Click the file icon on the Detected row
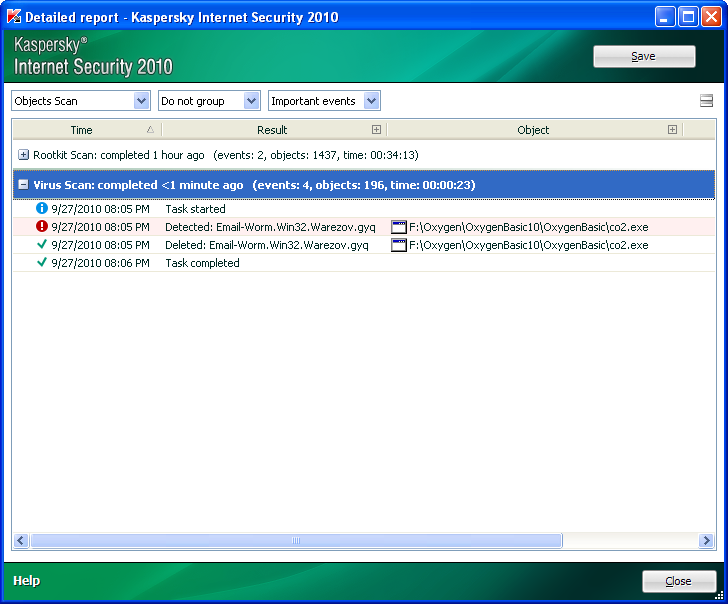Image resolution: width=728 pixels, height=604 pixels. [x=399, y=227]
